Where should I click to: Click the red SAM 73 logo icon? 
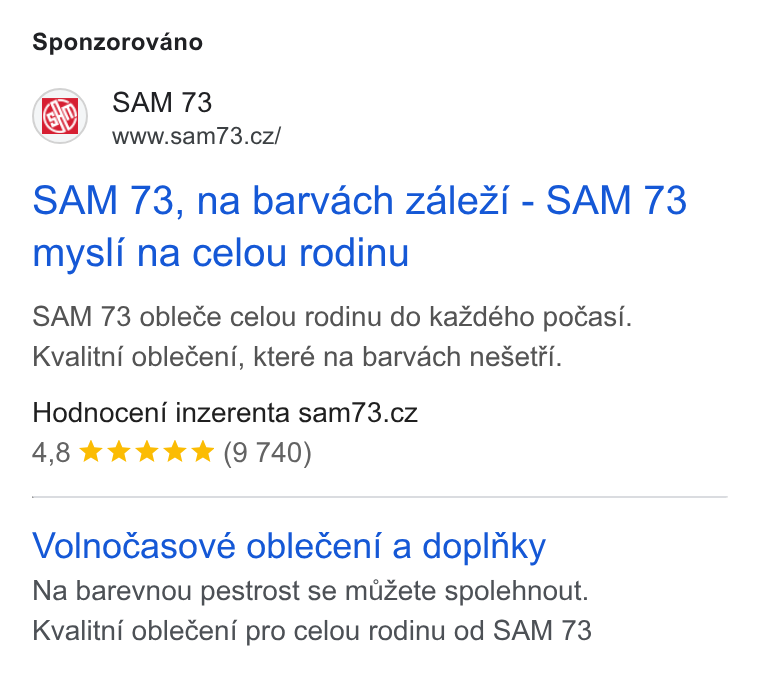(60, 116)
